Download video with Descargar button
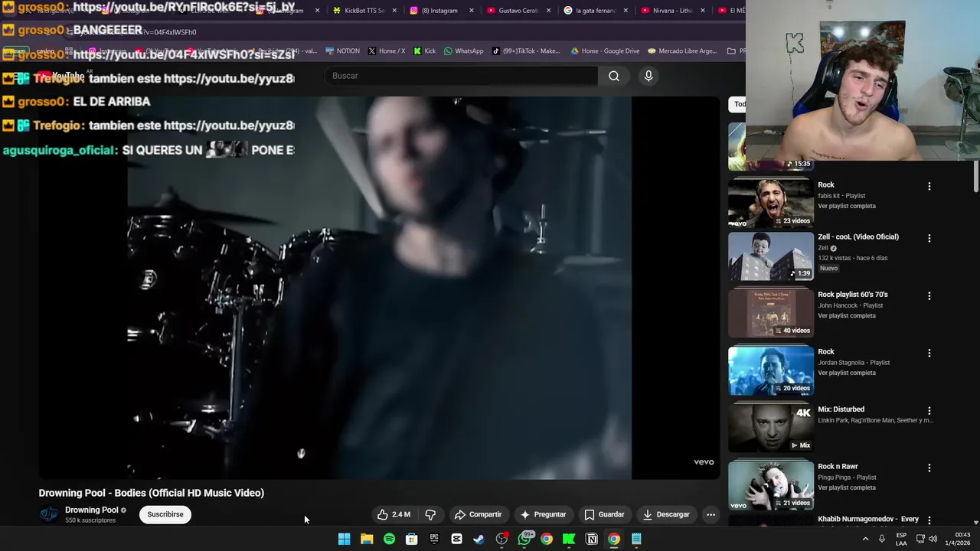This screenshot has height=551, width=980. [x=666, y=514]
